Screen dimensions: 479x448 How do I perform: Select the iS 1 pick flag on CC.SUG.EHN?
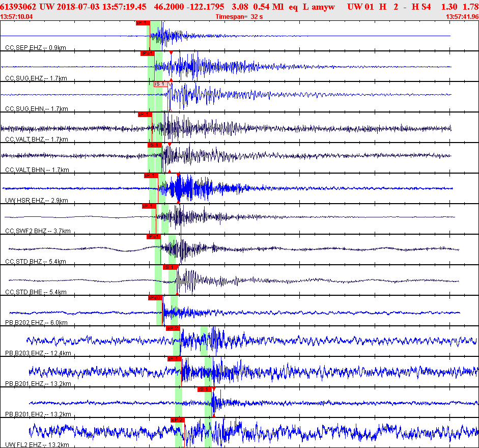click(x=160, y=84)
